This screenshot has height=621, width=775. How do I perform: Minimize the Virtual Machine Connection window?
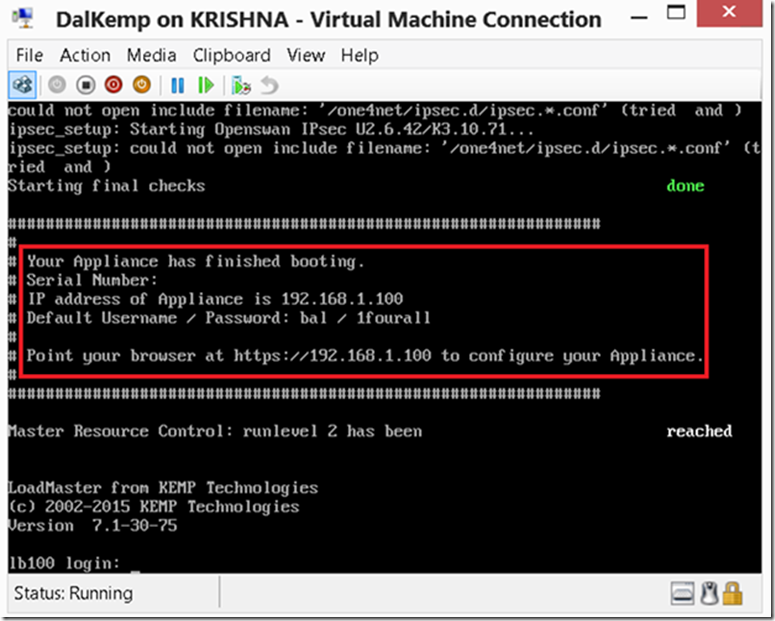point(639,18)
